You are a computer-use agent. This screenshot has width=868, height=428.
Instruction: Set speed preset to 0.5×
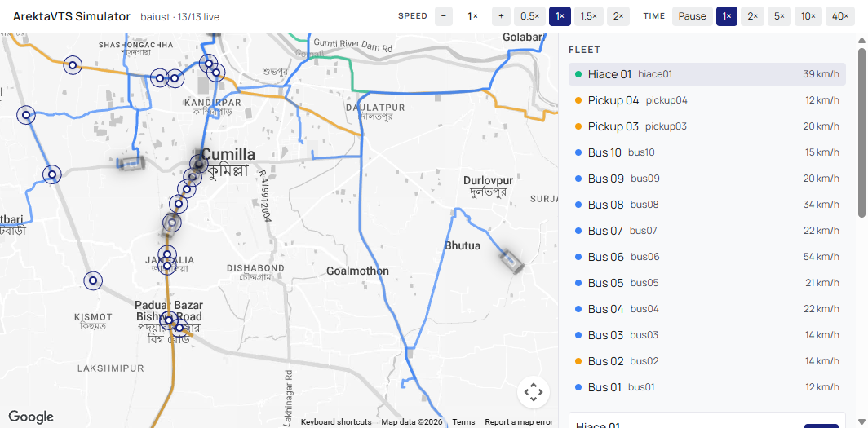[529, 16]
